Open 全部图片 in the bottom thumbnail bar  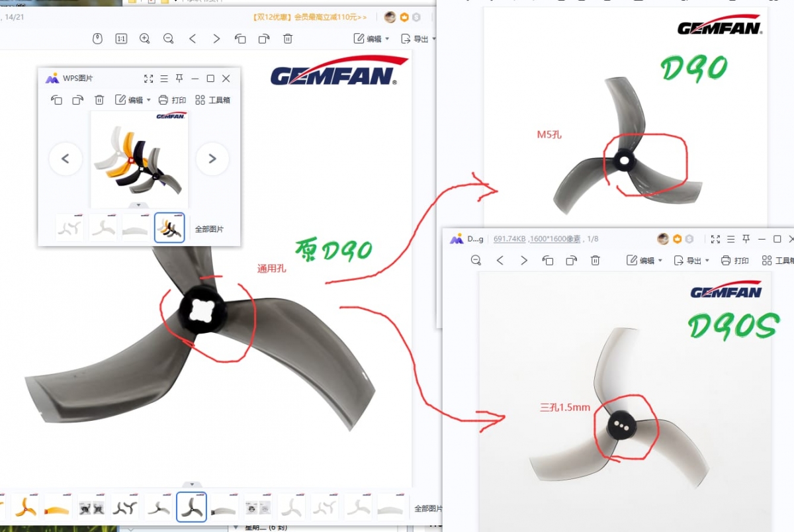tap(428, 508)
